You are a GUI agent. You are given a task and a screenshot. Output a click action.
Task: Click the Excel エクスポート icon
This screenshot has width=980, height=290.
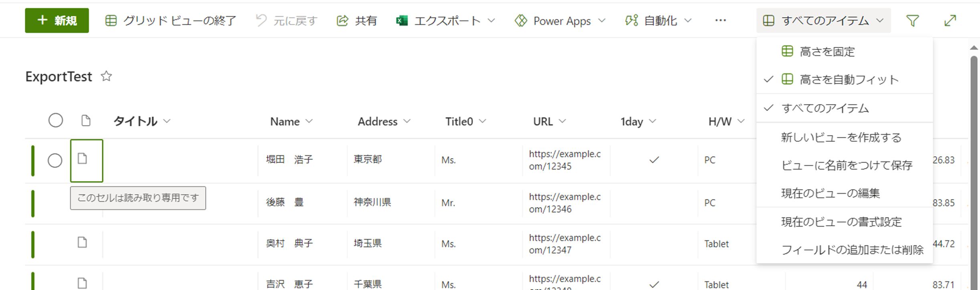click(x=402, y=20)
